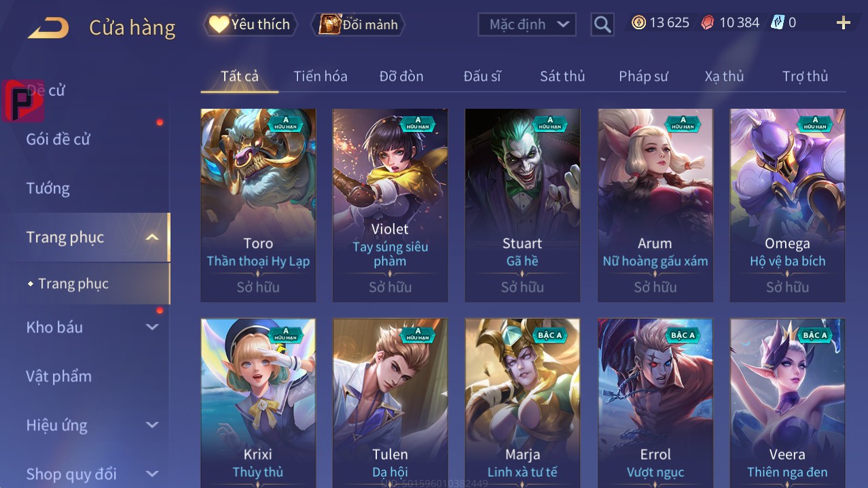Image resolution: width=868 pixels, height=488 pixels.
Task: Open the Tướng sidebar menu
Action: pos(48,188)
